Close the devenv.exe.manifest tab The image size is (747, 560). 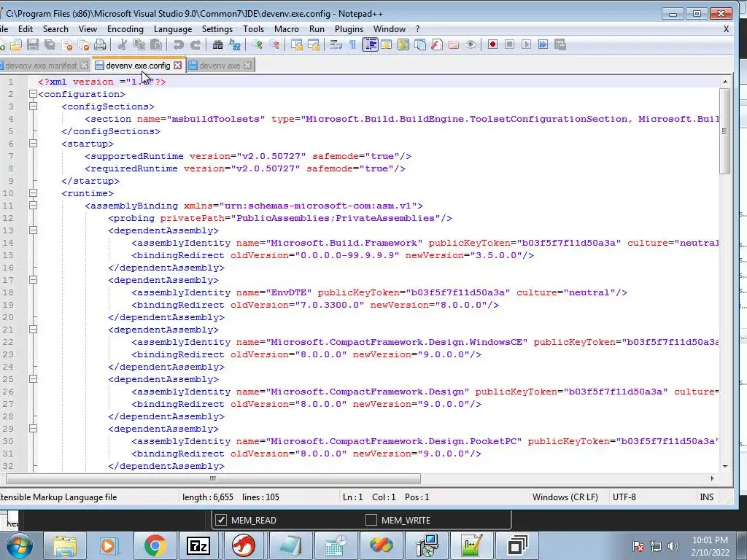[85, 65]
